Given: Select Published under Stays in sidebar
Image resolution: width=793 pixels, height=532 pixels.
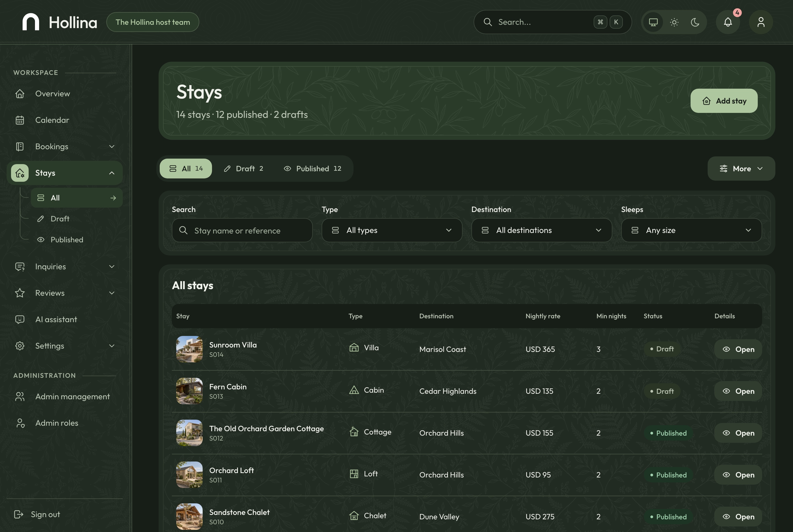Looking at the screenshot, I should [77, 240].
